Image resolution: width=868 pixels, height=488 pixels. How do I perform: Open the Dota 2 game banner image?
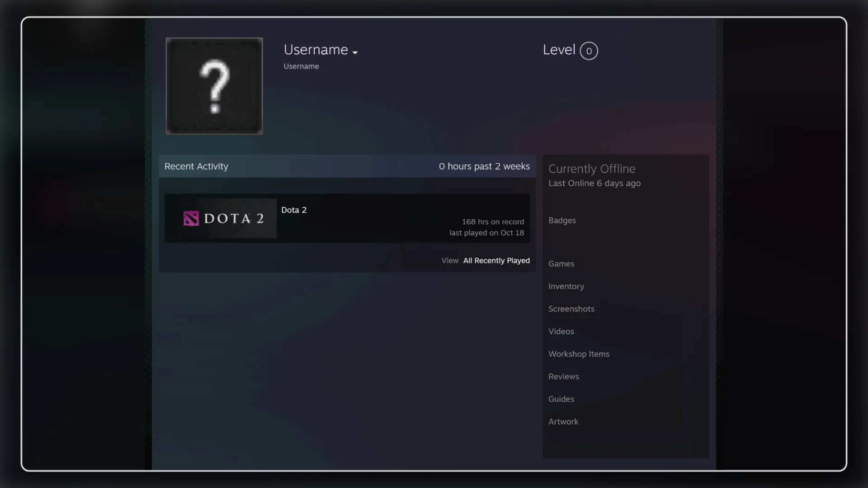click(x=221, y=218)
